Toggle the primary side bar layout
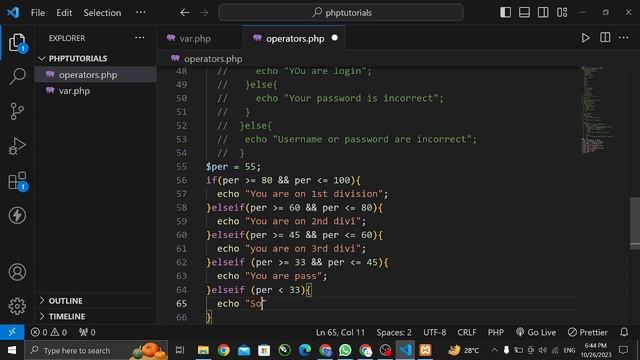Image resolution: width=640 pixels, height=360 pixels. [x=505, y=13]
